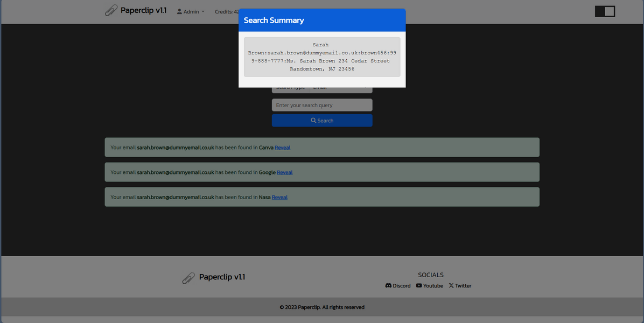Image resolution: width=644 pixels, height=323 pixels.
Task: Click the copyright 2023 Paperclip notice
Action: (x=322, y=307)
